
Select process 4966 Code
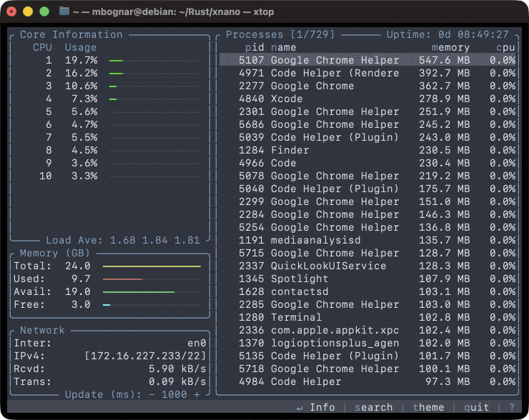(x=367, y=163)
